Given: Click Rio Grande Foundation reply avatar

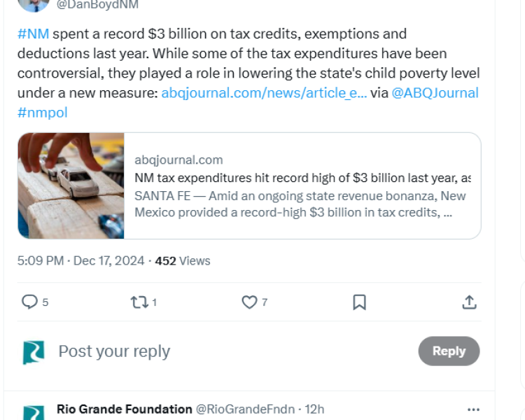Looking at the screenshot, I should click(33, 412).
